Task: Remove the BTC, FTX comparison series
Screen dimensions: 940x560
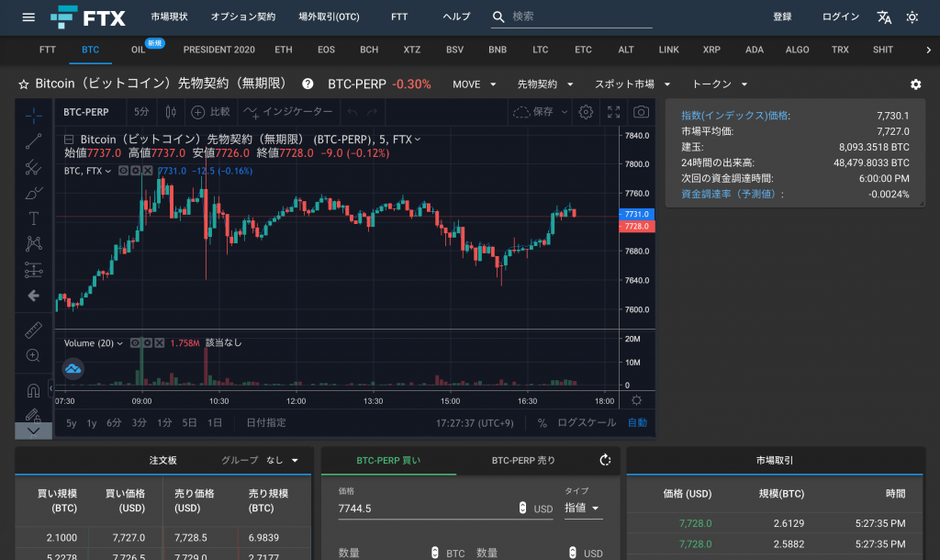Action: pos(148,171)
